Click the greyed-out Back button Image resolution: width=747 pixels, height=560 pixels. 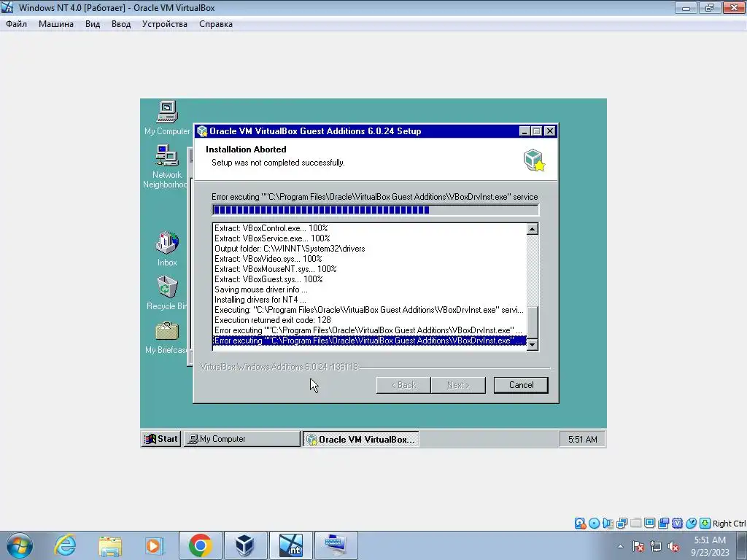(403, 385)
